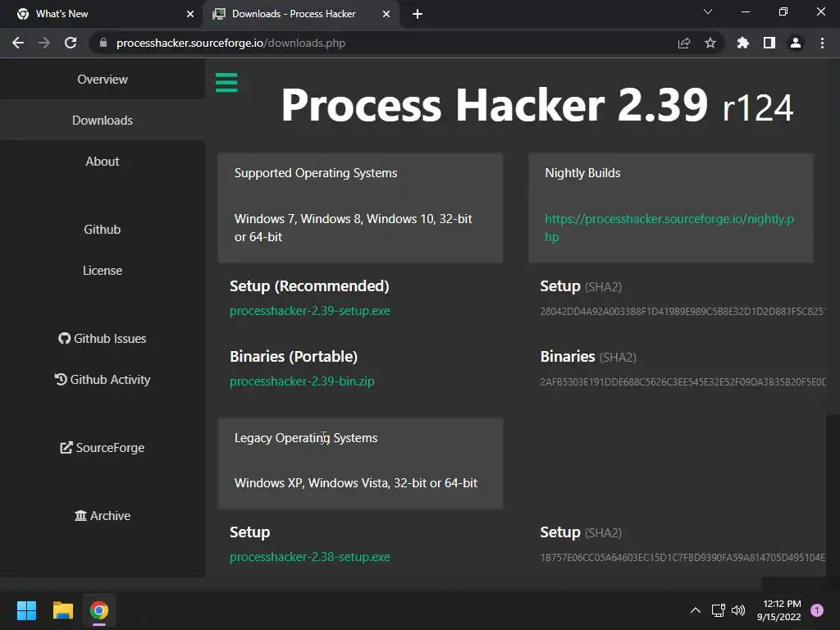Click the legacy Setup SHA2 hash text

click(683, 557)
